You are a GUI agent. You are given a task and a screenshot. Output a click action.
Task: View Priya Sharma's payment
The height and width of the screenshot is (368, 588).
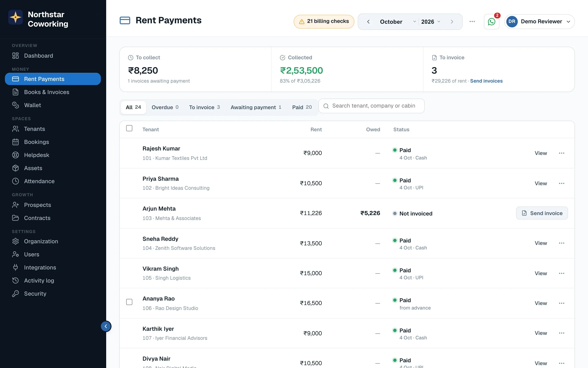[x=541, y=183]
